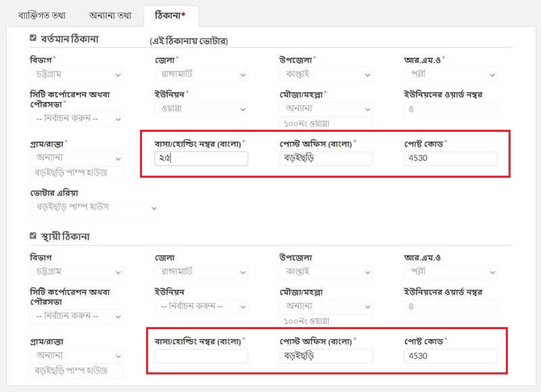The image size is (541, 392).
Task: Click the বাসা/হোল্ডিং নম্বর field containing ২৫
Action: coord(201,159)
